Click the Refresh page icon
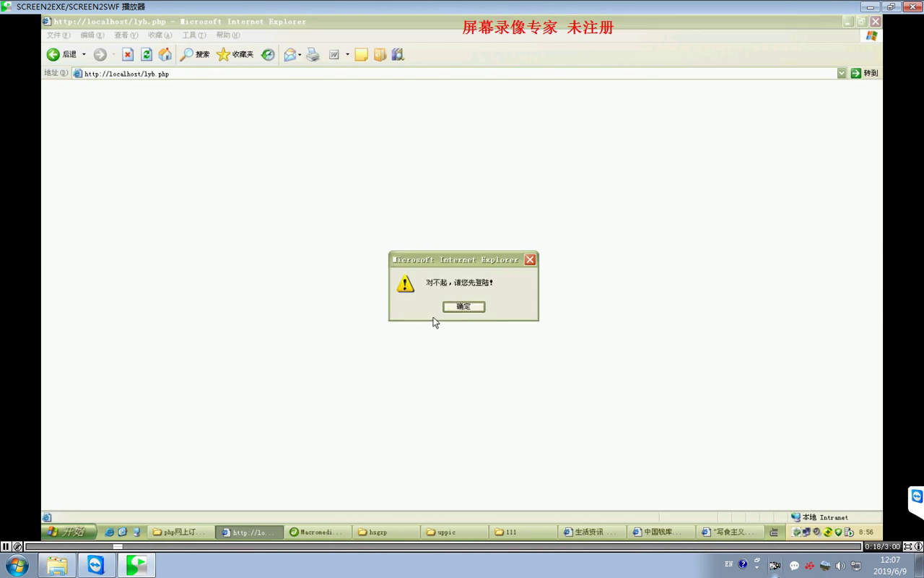 [x=147, y=55]
